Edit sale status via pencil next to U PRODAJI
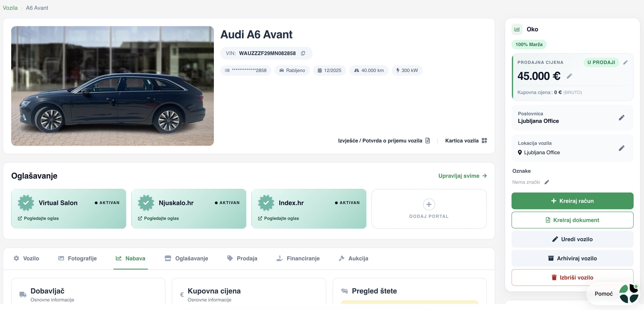Image resolution: width=644 pixels, height=310 pixels. [x=625, y=62]
